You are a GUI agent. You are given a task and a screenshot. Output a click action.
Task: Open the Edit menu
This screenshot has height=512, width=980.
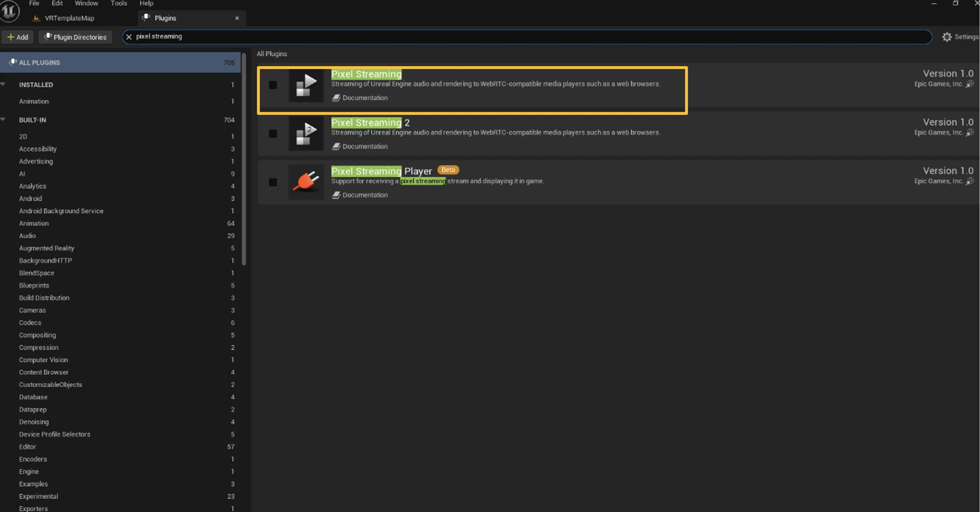[57, 3]
